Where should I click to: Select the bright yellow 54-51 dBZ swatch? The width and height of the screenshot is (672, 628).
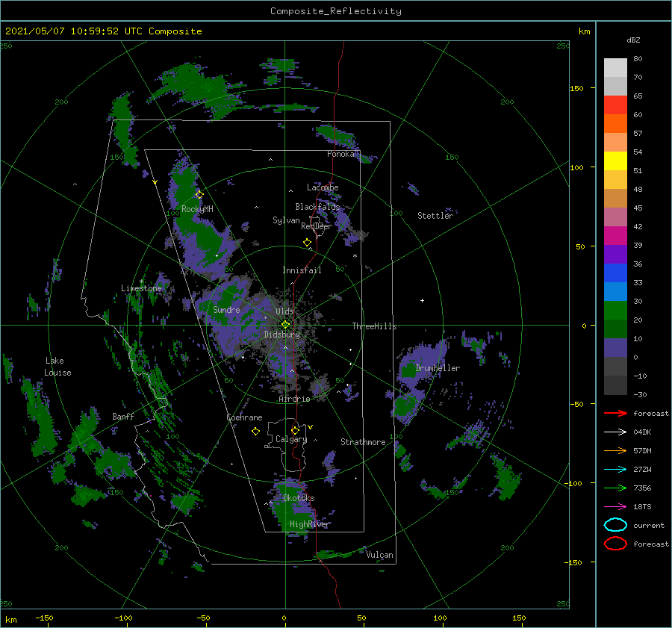pos(615,161)
